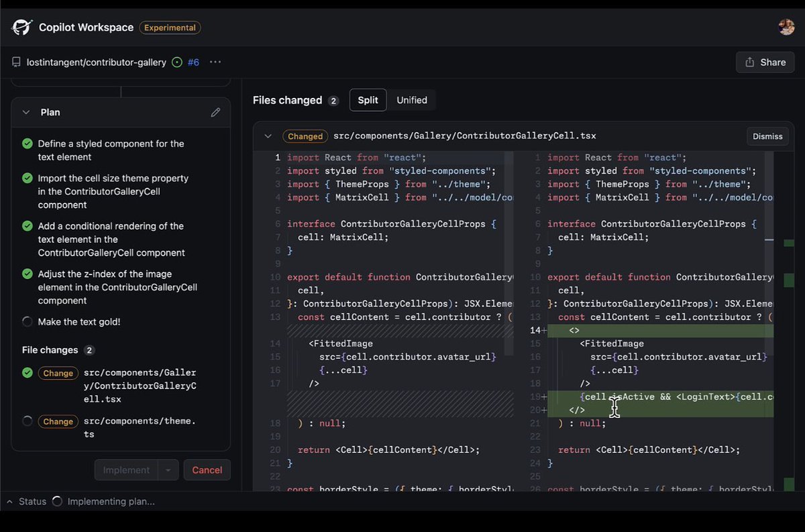Open the Implement split-button dropdown arrow
The image size is (805, 532).
168,470
